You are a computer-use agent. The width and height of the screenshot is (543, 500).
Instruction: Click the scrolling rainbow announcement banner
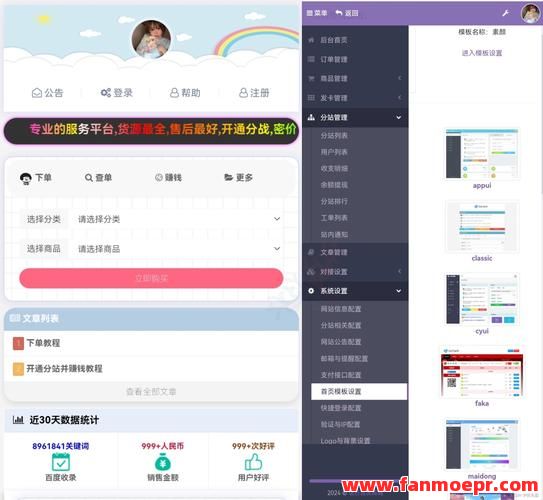(151, 131)
